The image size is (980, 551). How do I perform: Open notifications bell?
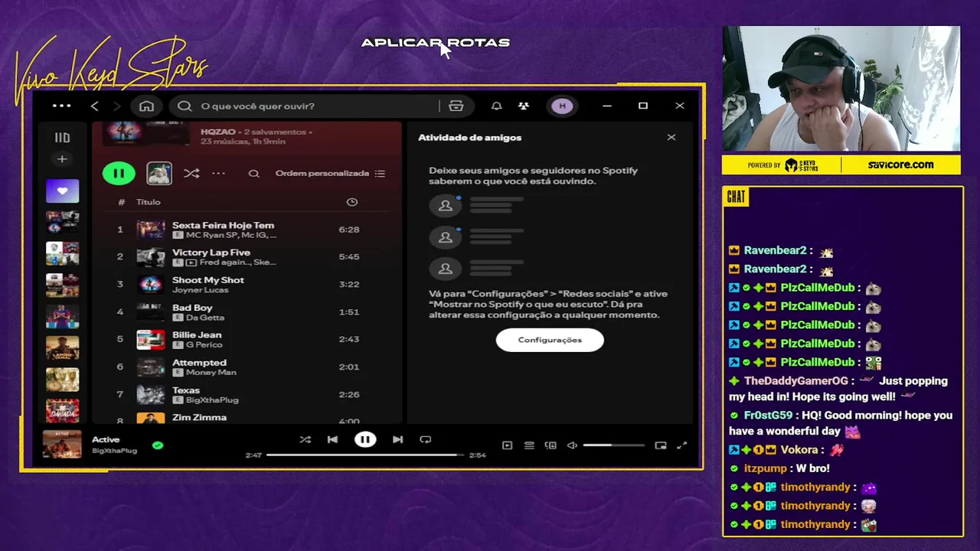(x=496, y=106)
